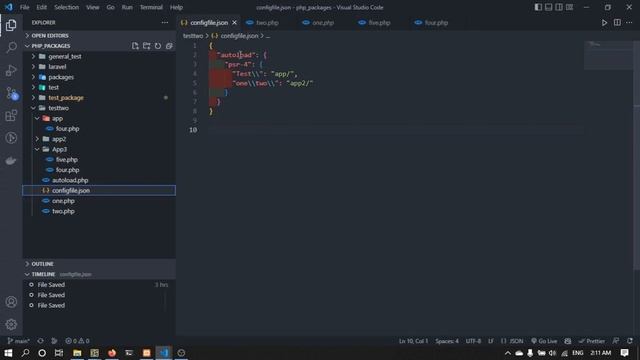Select UTF-8 encoding in status bar
640x360 pixels.
(473, 341)
